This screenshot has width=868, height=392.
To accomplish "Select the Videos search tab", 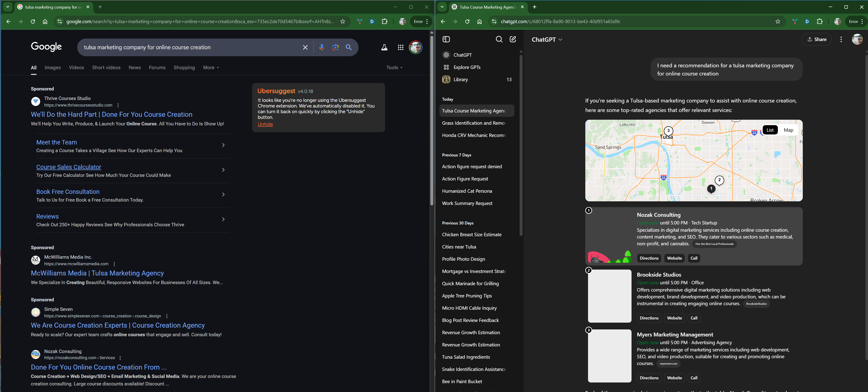I will coord(77,68).
